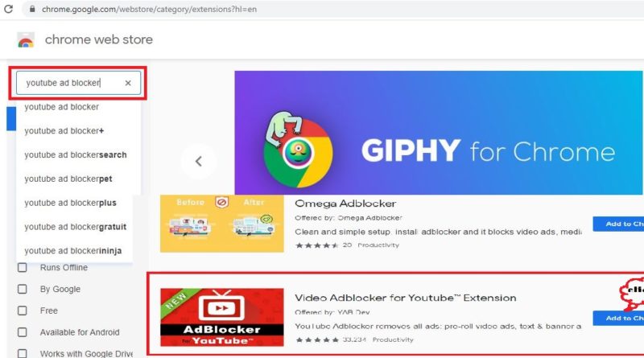Screen dimensions: 644x358
Task: Pick the 'youtube ad blockerninja' suggestion
Action: click(x=74, y=250)
